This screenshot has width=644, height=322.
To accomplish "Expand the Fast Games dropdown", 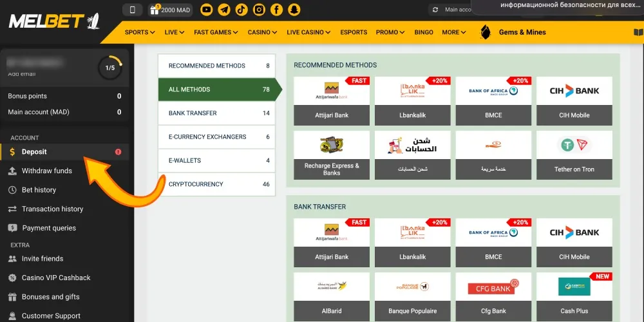I will coord(215,32).
